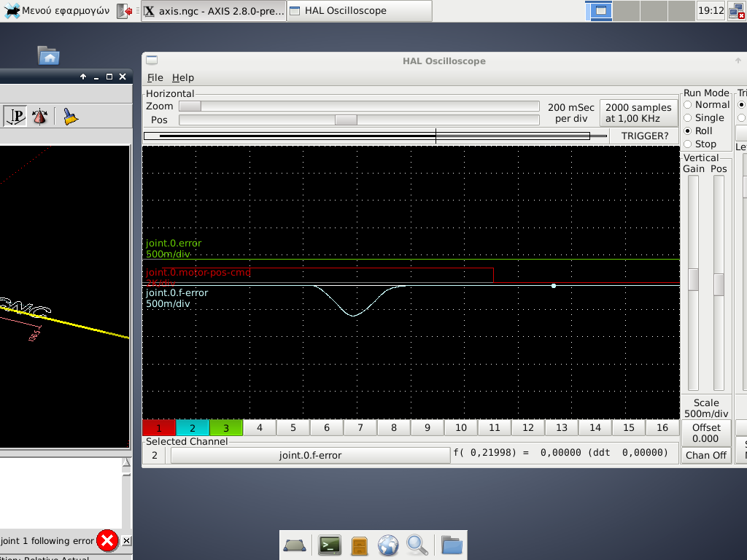Open application finder magnifier icon
Viewport: 747px width, 560px height.
click(x=417, y=545)
